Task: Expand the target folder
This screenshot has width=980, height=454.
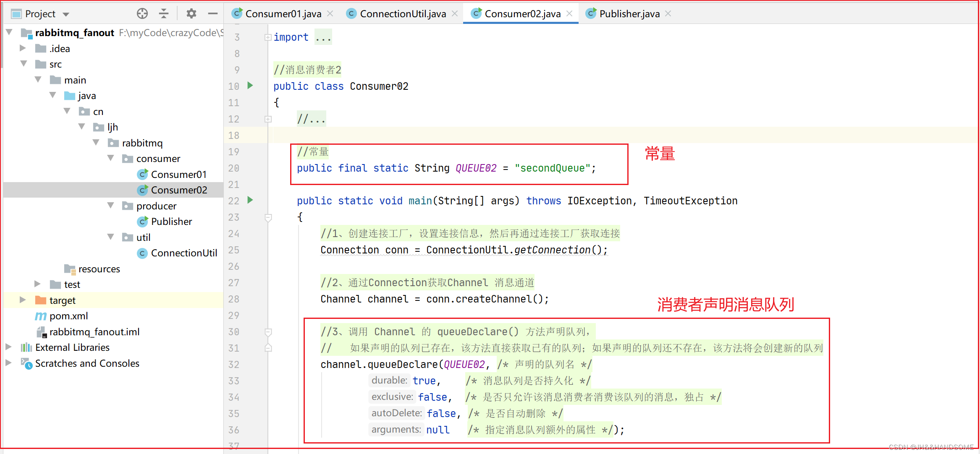Action: 23,300
